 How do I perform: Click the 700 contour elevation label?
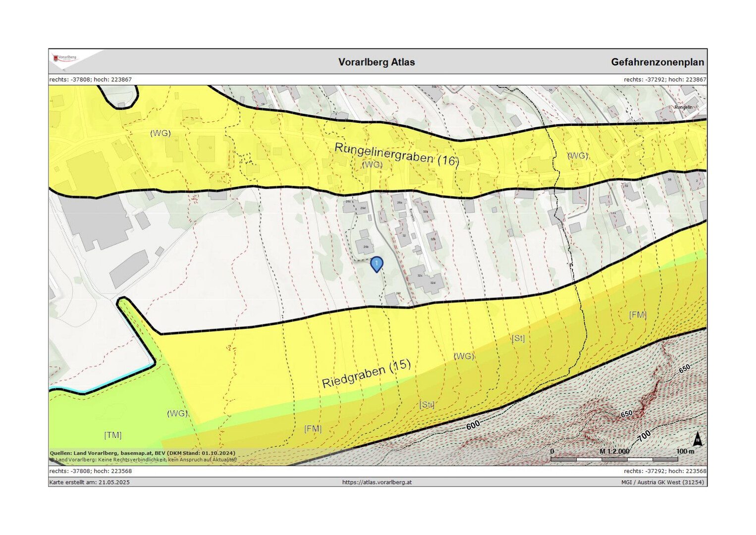coord(644,436)
